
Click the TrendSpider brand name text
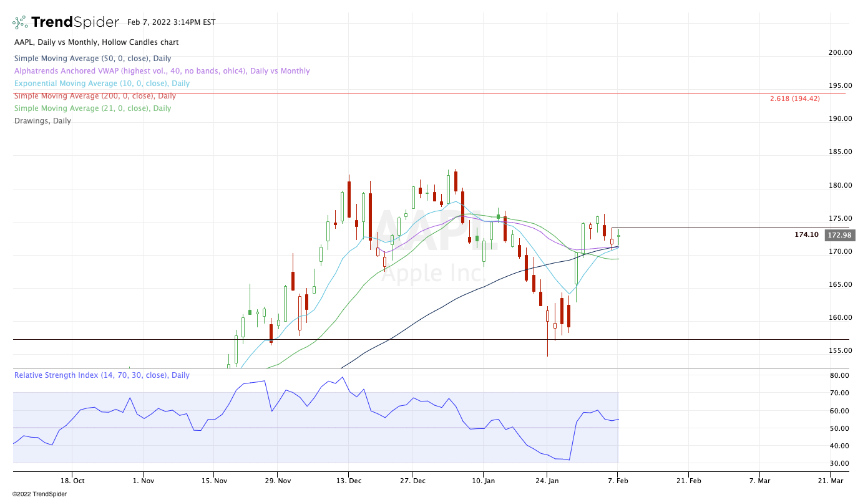click(75, 22)
